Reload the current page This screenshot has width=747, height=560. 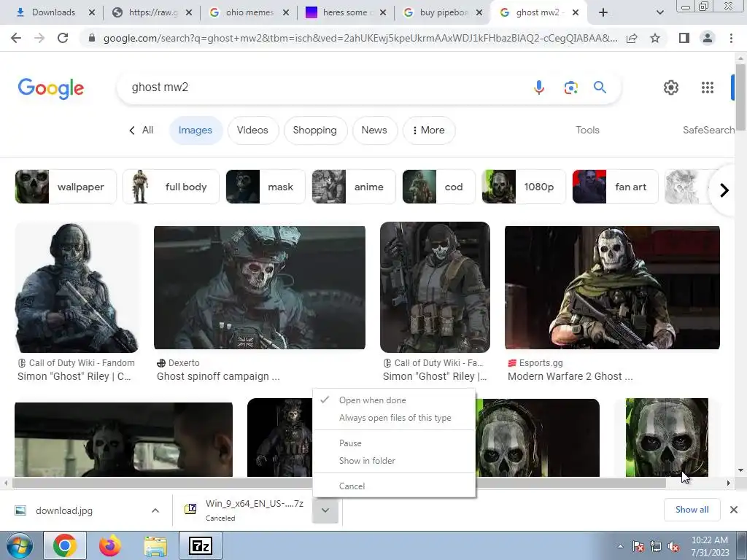pyautogui.click(x=63, y=38)
